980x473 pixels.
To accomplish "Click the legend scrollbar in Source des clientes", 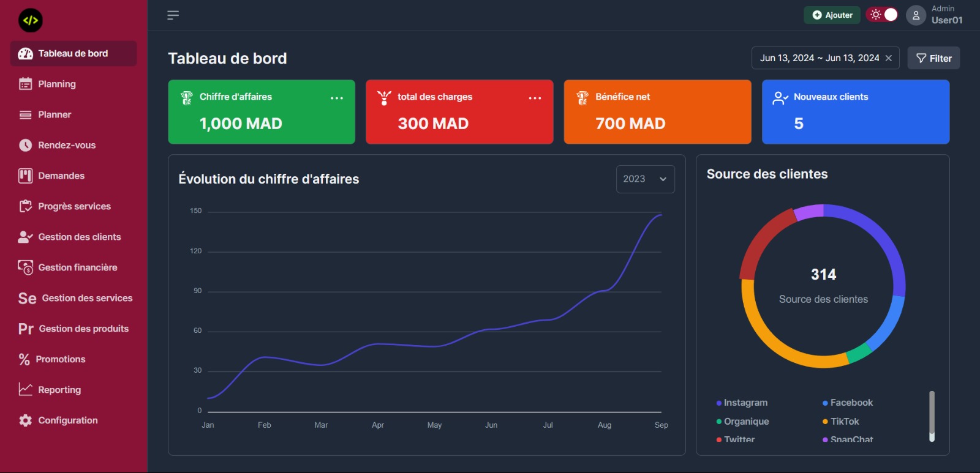I will (932, 415).
